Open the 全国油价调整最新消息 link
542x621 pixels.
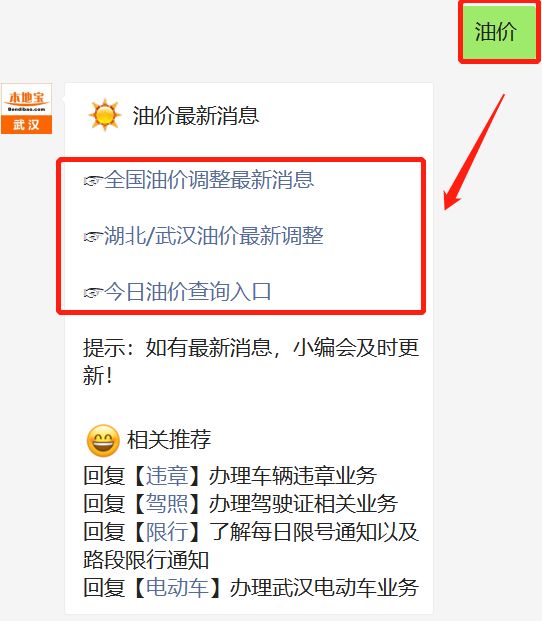pos(209,180)
